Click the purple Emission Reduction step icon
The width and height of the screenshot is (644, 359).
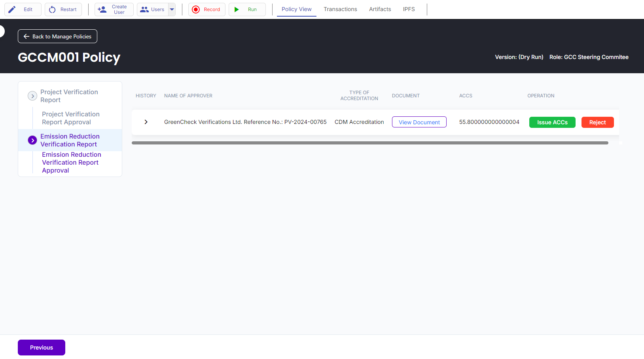point(32,140)
